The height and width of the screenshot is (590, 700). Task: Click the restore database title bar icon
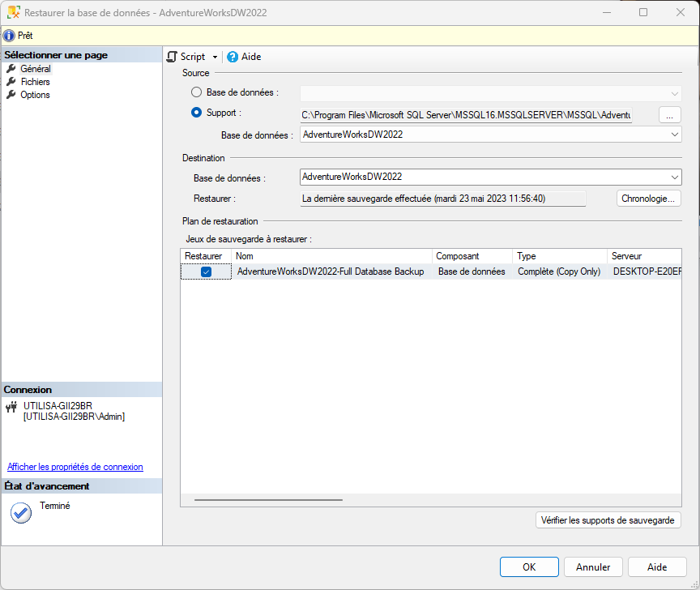coord(14,12)
